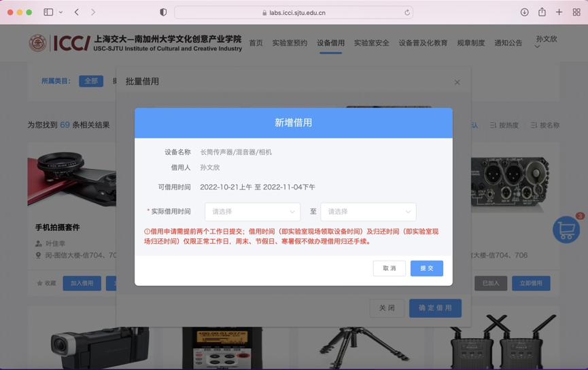Image resolution: width=588 pixels, height=370 pixels.
Task: Reload the page with refresh icon
Action: 407,12
